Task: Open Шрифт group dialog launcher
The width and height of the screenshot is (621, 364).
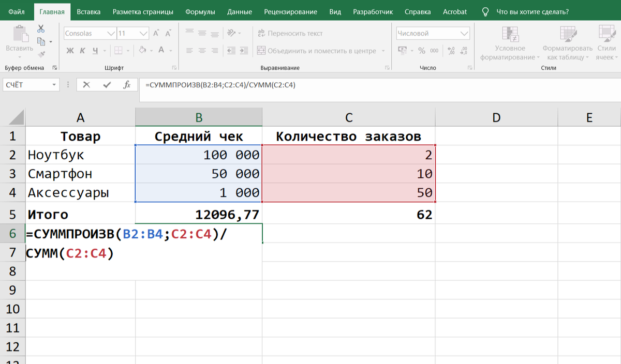Action: click(x=174, y=68)
